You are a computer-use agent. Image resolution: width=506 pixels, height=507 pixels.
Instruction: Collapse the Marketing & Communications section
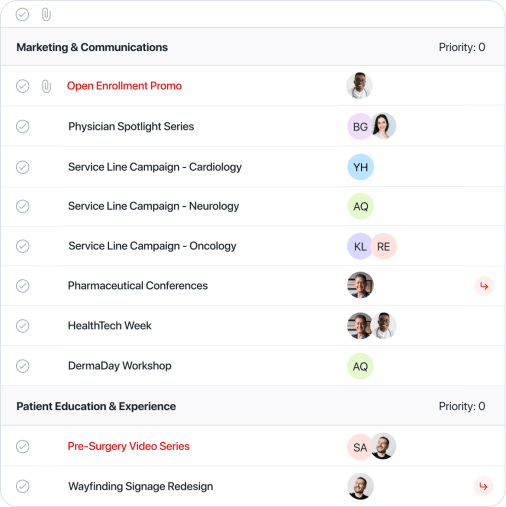coord(92,47)
